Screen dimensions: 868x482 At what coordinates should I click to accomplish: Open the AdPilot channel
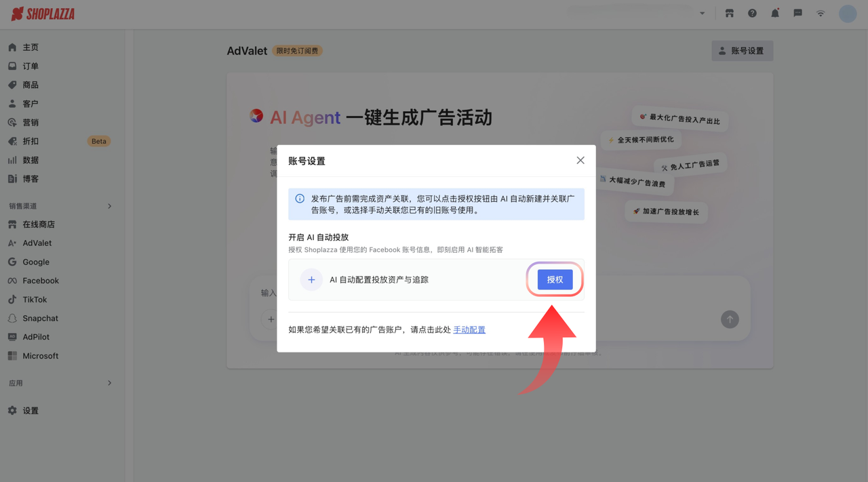coord(37,336)
